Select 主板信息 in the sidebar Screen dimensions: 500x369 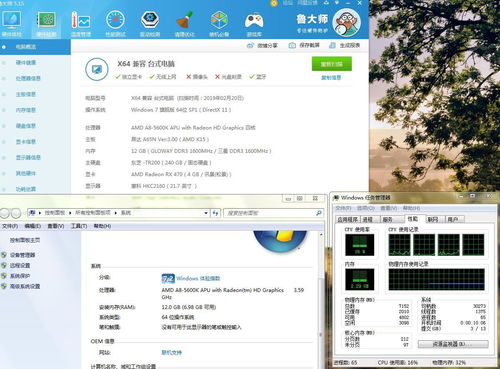(x=26, y=94)
